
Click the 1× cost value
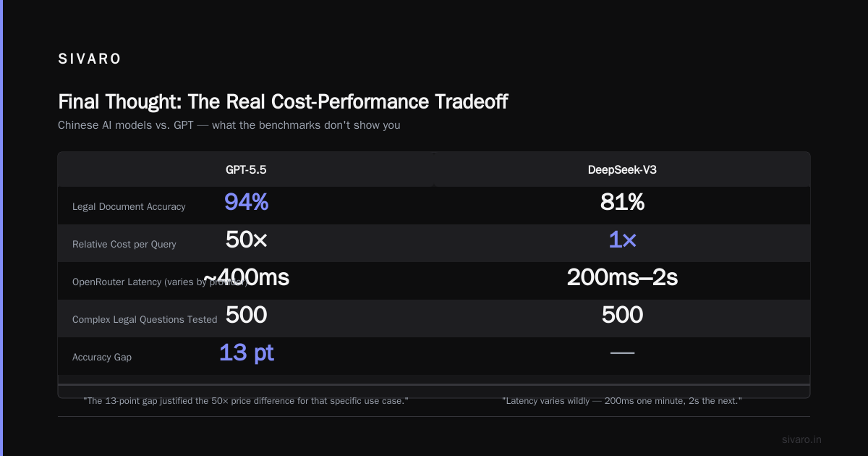point(622,240)
